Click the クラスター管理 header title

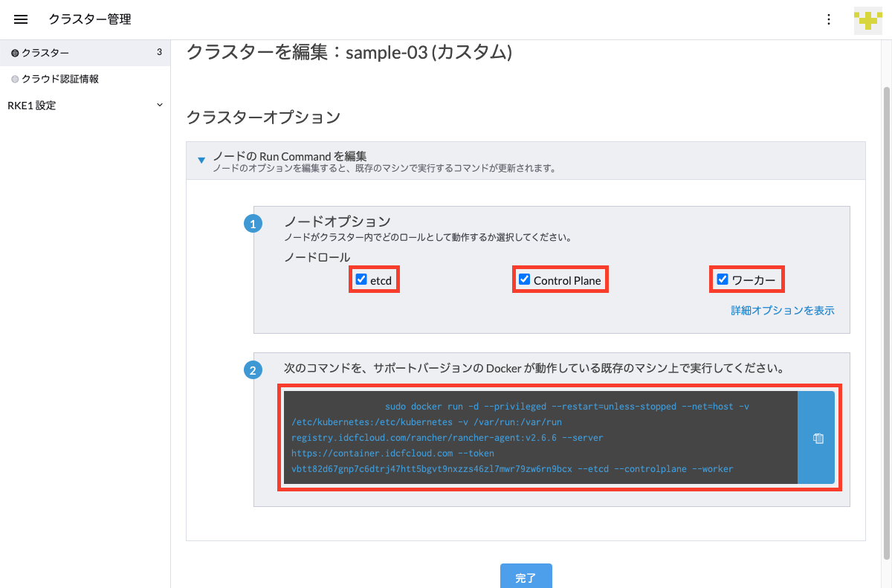(x=90, y=19)
